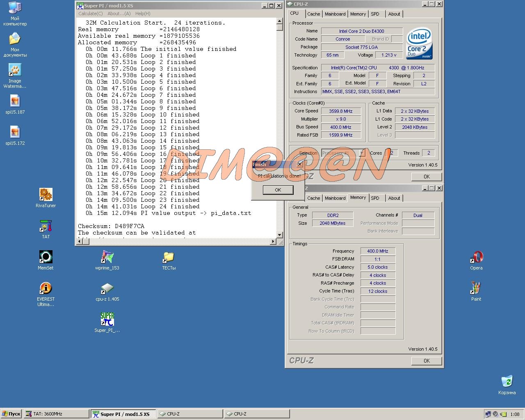Switch to About tab in lower CPU-Z

point(394,198)
